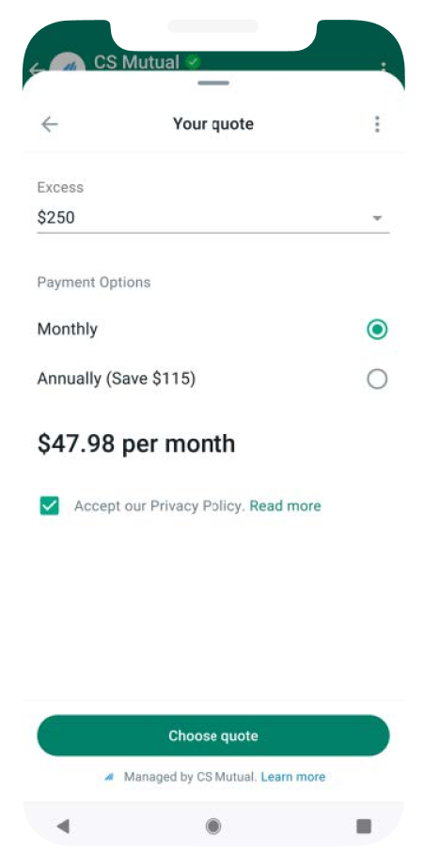
Task: Open the Excess $250 selection field
Action: (212, 218)
